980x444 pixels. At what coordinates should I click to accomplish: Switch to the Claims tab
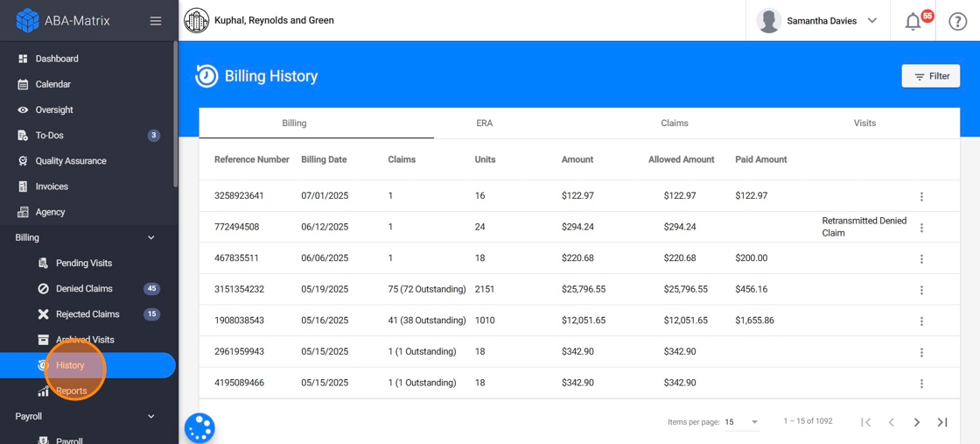click(674, 123)
